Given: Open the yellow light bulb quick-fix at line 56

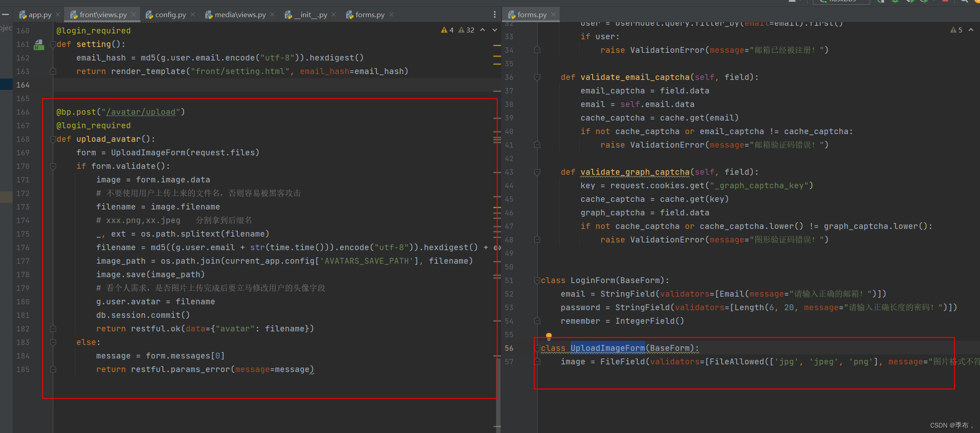Looking at the screenshot, I should tap(549, 336).
